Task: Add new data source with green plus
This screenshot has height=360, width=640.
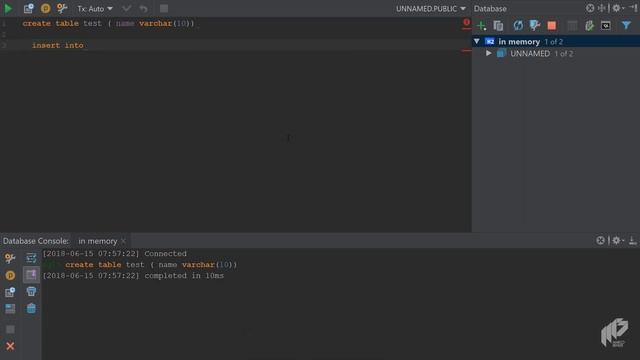Action: click(482, 26)
